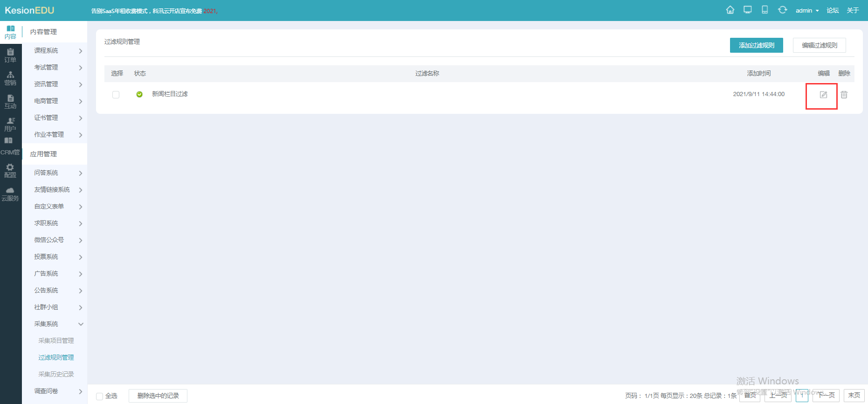
Task: Check the 新闻栏目过滤 row checkbox
Action: pos(116,95)
